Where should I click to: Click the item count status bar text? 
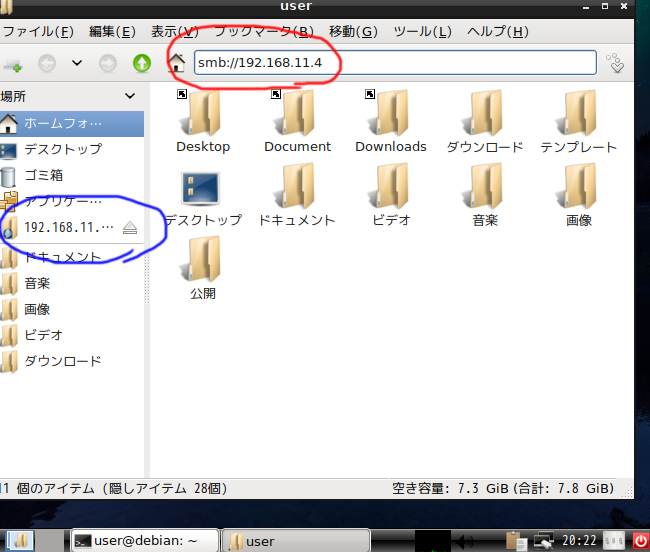coord(114,488)
